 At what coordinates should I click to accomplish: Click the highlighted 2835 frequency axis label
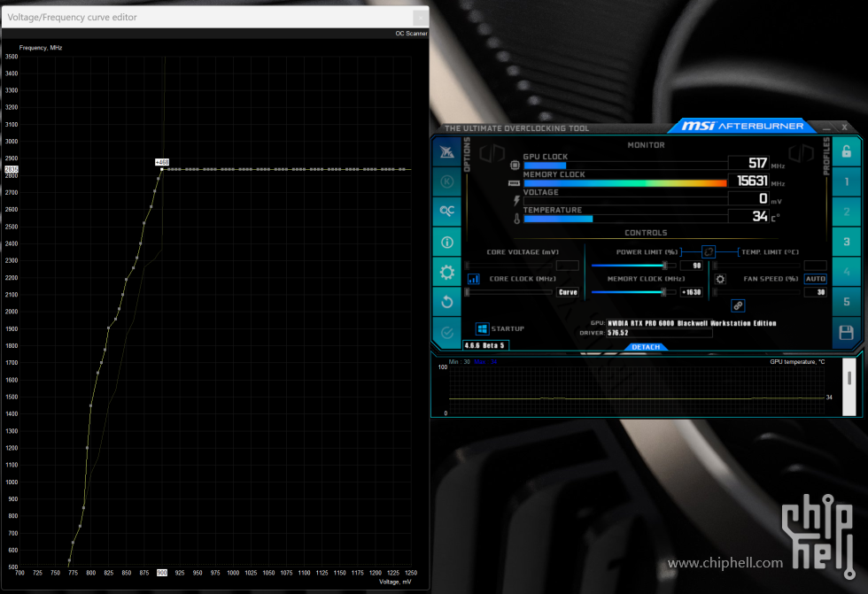[11, 169]
